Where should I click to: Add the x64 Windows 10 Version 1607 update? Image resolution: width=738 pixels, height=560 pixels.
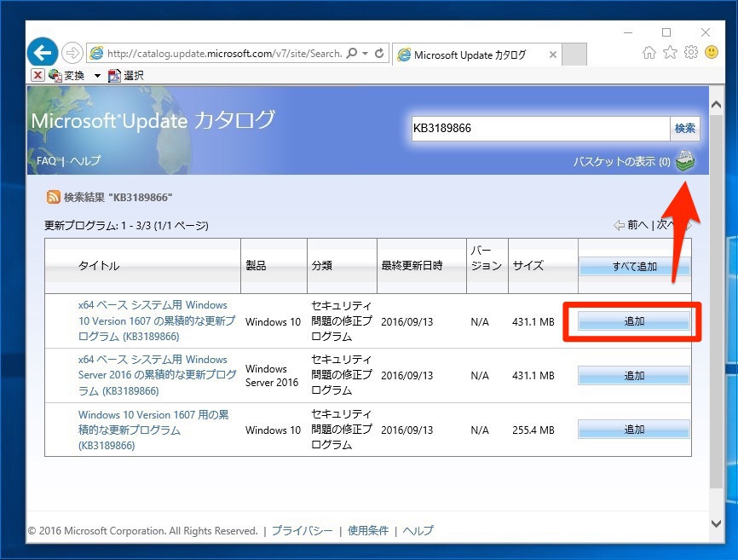tap(634, 321)
